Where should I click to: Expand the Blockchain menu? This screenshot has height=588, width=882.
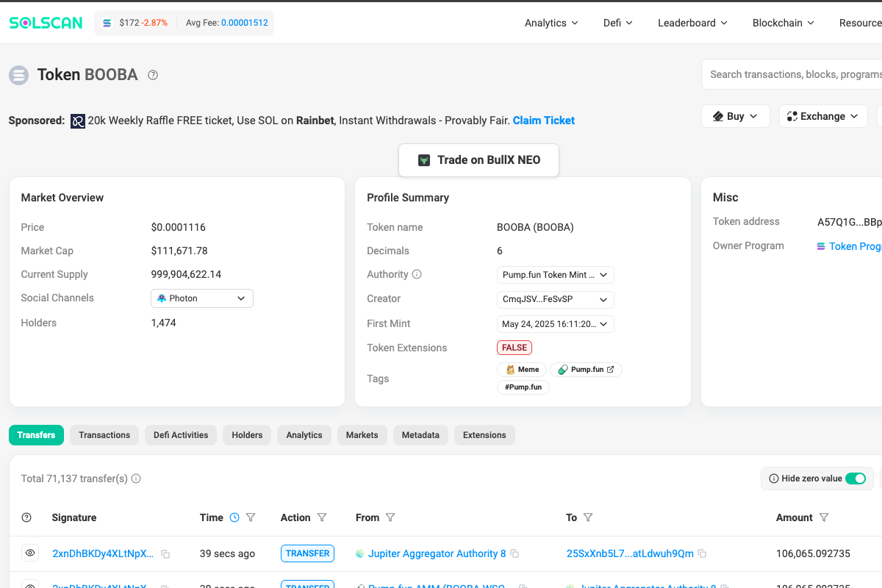pos(784,23)
